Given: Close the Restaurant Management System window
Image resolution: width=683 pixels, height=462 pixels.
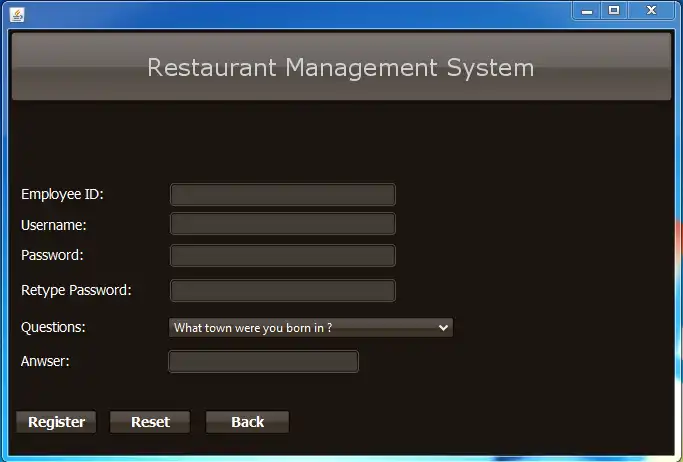Looking at the screenshot, I should [651, 10].
